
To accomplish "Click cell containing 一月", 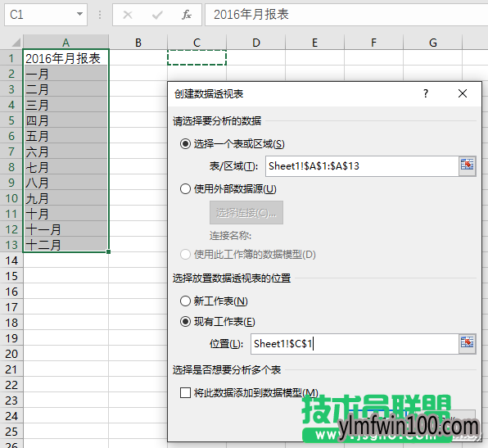I will pos(66,74).
